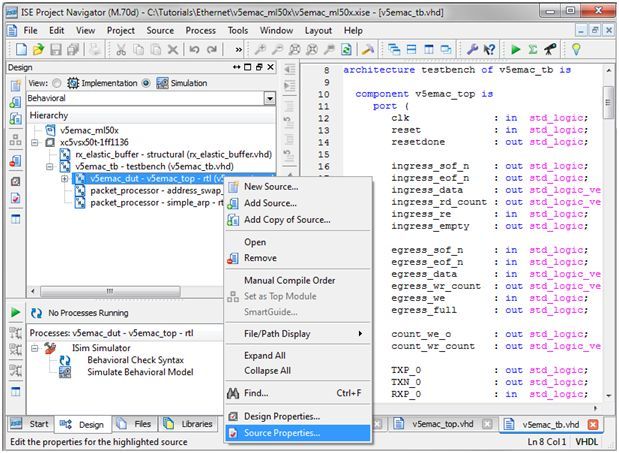Open the Behavioral simulation dropdown
Screen dimensions: 619x453
click(x=270, y=98)
